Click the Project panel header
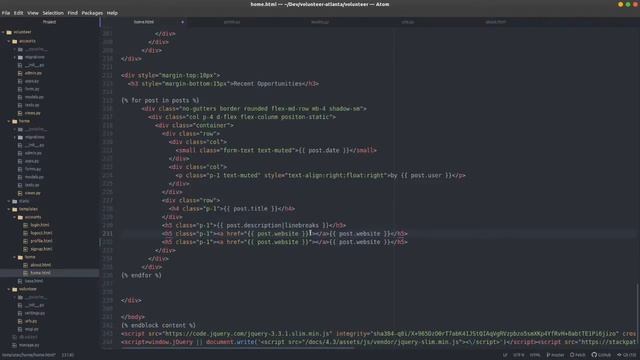This screenshot has width=640, height=360. tap(49, 22)
